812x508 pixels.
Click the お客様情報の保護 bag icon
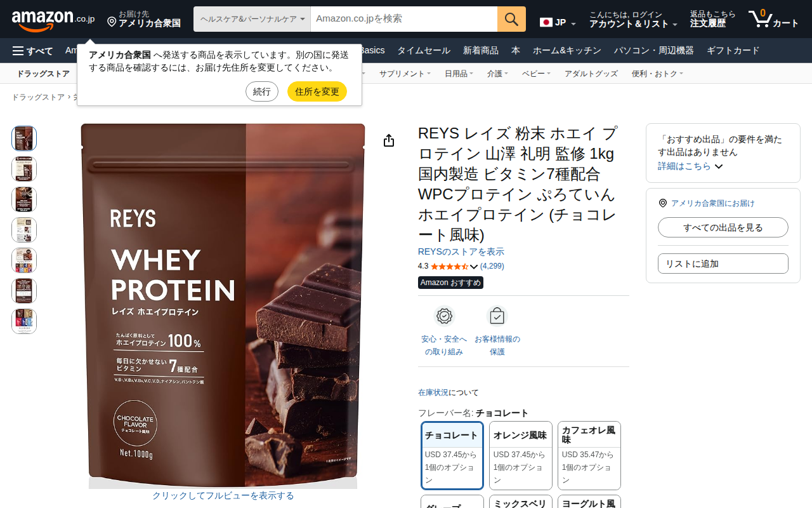[497, 316]
